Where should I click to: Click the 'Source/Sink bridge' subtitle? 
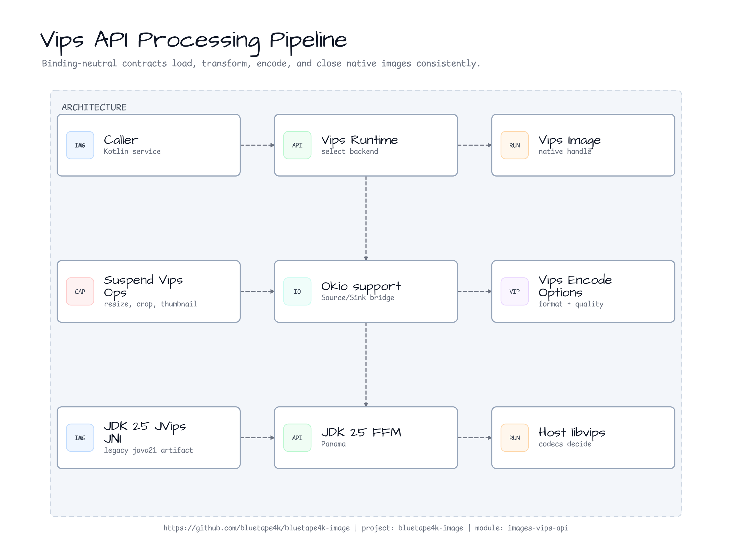(x=358, y=298)
